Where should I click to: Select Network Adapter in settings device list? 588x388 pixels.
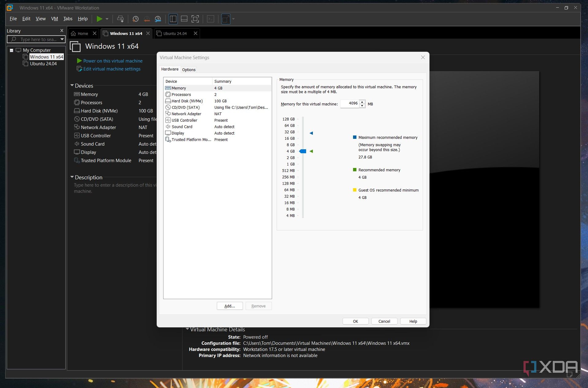point(217,114)
